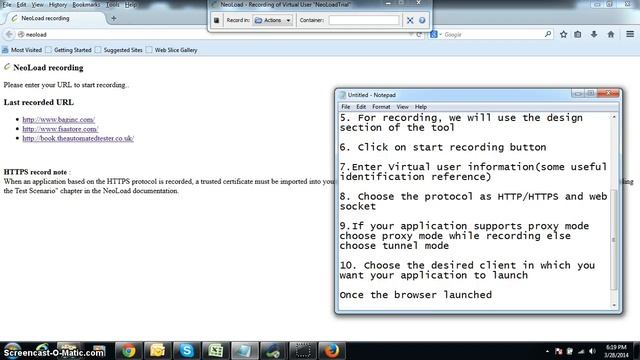The height and width of the screenshot is (360, 640).
Task: Open the Firefox Tools menu
Action: (112, 4)
